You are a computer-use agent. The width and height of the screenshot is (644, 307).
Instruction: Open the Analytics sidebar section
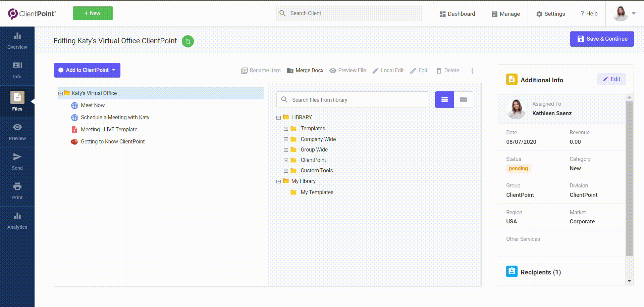17,221
